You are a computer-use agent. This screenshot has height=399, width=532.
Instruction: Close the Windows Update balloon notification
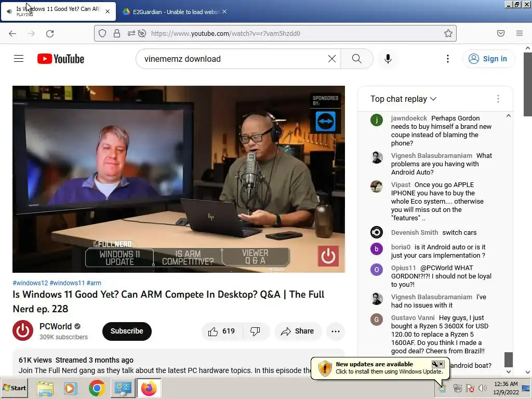coord(442,364)
